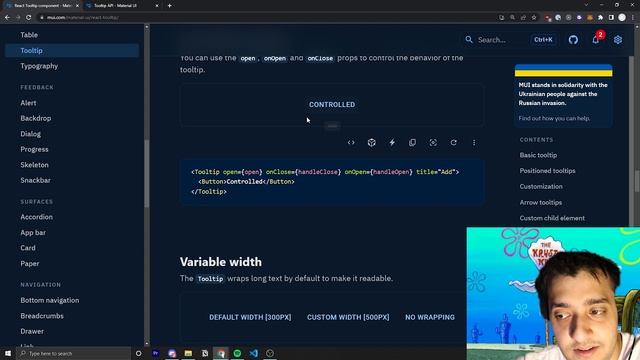The image size is (640, 360).
Task: Bookmark this page star icon
Action: [534, 18]
